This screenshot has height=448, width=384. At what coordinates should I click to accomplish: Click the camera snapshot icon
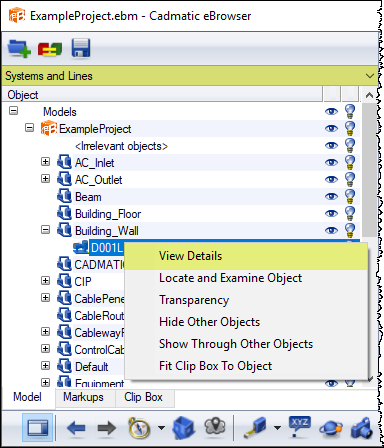(x=361, y=428)
